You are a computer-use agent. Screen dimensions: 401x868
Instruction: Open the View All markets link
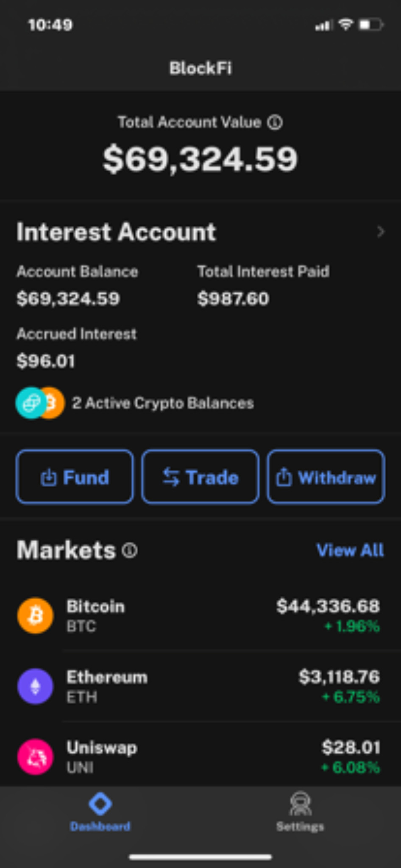tap(350, 550)
